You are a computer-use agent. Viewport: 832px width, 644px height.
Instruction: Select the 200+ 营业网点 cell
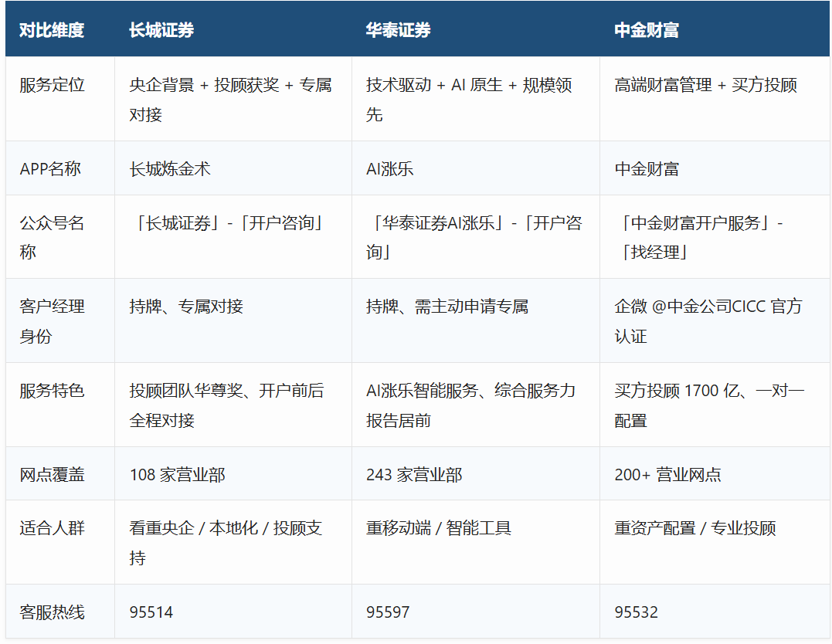715,473
